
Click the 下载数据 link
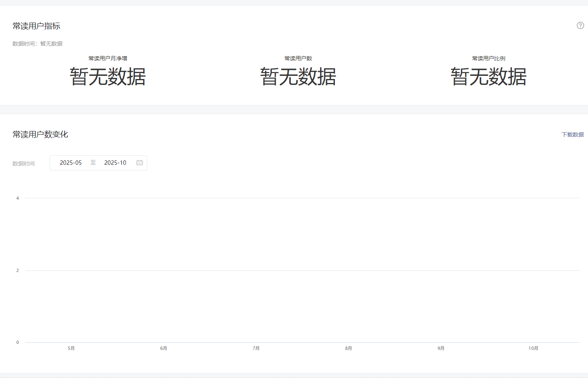(x=573, y=135)
